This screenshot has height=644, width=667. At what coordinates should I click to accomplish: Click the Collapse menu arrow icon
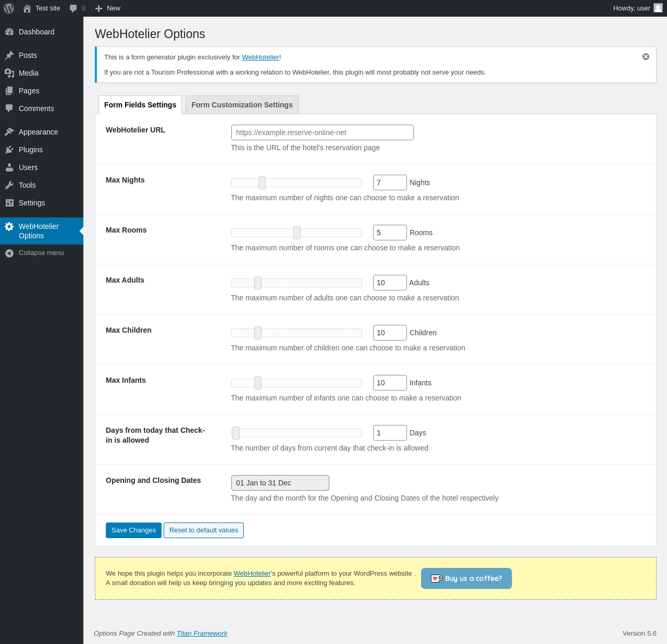9,253
